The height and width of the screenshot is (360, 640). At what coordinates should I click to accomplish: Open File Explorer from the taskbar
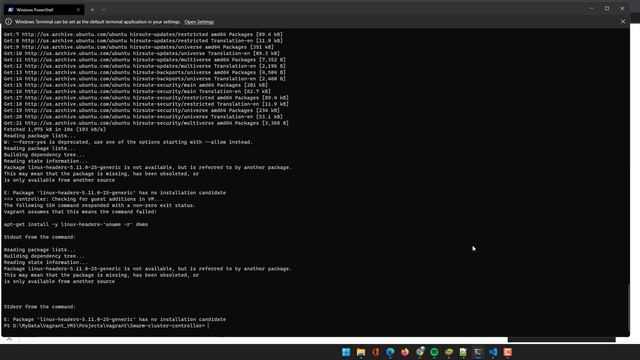tap(361, 352)
